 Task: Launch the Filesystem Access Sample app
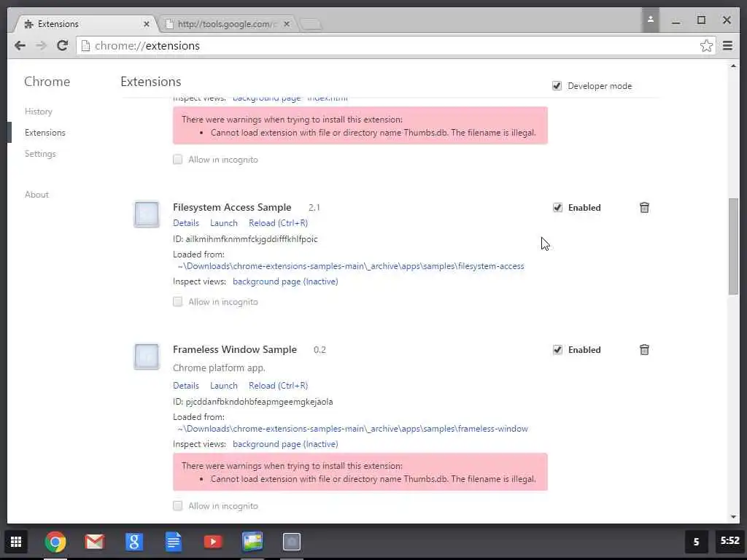pyautogui.click(x=223, y=223)
